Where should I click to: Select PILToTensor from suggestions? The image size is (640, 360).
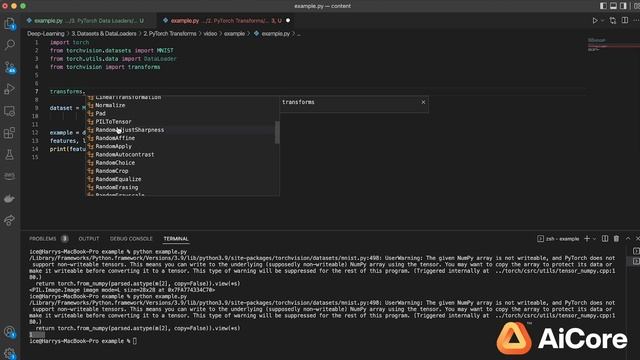(x=182, y=122)
